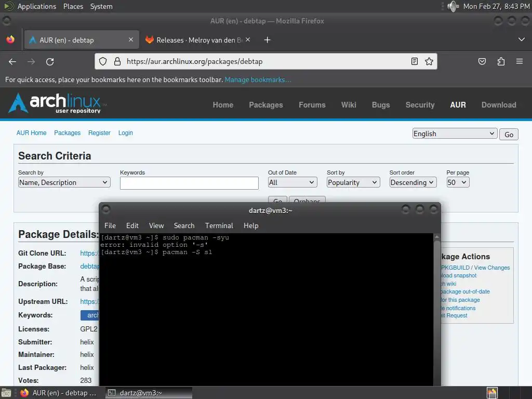Image resolution: width=532 pixels, height=399 pixels.
Task: Switch to Releases Melroy van den Berg tab
Action: coord(198,40)
